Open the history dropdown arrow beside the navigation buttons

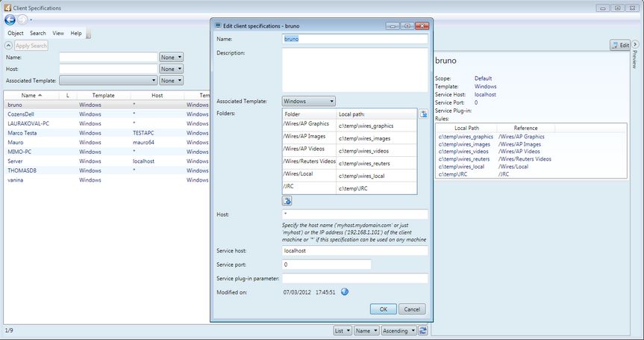point(31,19)
